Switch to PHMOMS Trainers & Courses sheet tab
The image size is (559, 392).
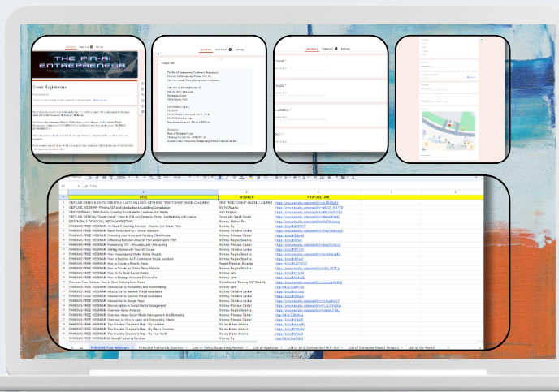click(160, 347)
